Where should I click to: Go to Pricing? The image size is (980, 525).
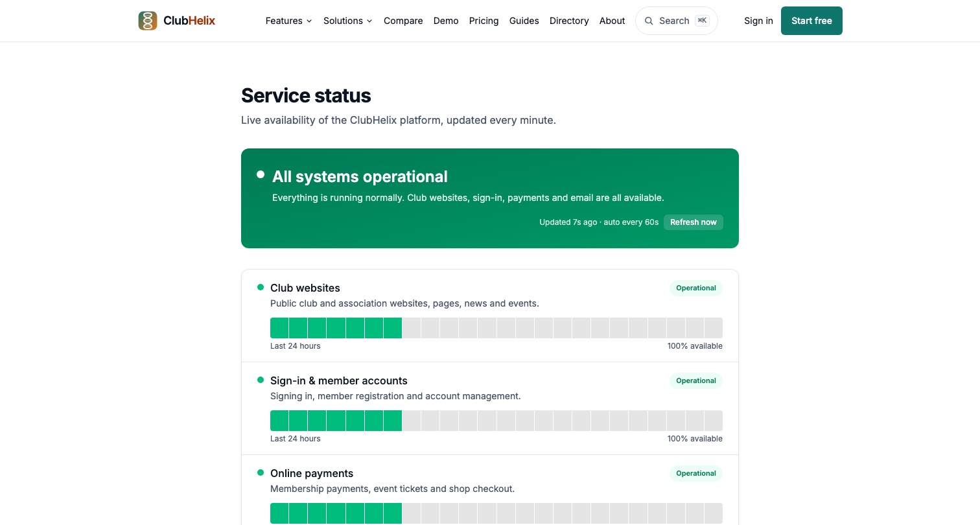tap(484, 21)
